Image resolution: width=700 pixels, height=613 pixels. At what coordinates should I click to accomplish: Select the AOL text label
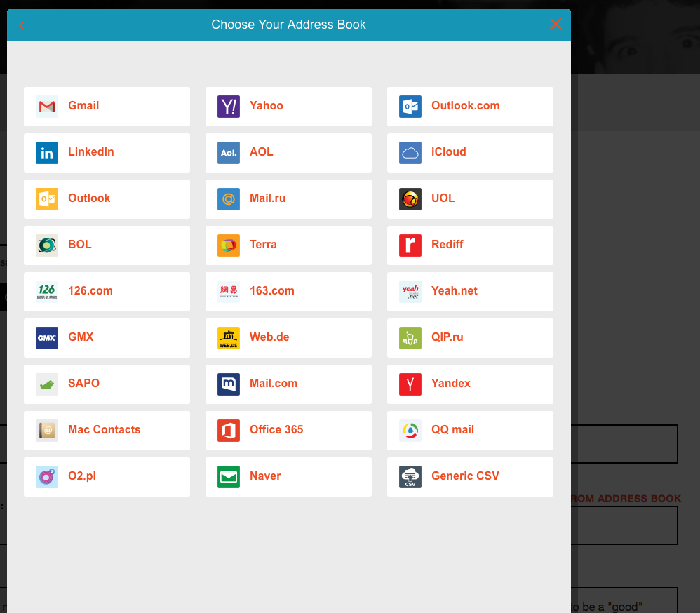coord(261,152)
